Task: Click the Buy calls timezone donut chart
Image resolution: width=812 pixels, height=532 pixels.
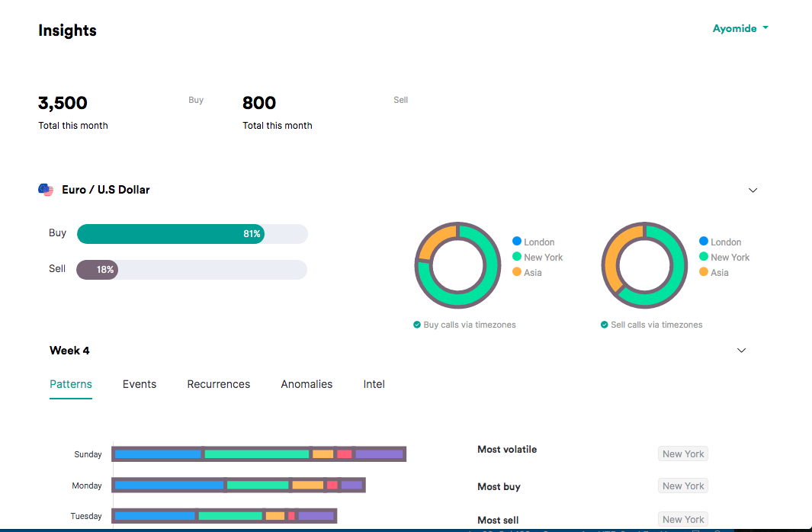Action: (x=457, y=265)
